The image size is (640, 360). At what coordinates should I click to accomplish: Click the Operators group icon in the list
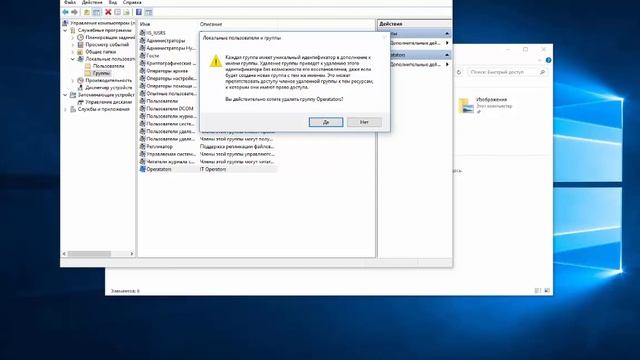pos(142,169)
